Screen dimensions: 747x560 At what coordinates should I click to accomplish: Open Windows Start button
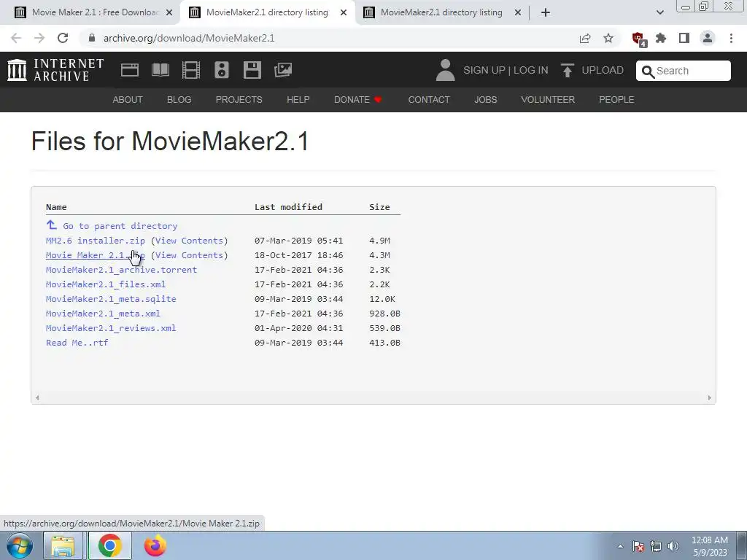[x=19, y=545]
